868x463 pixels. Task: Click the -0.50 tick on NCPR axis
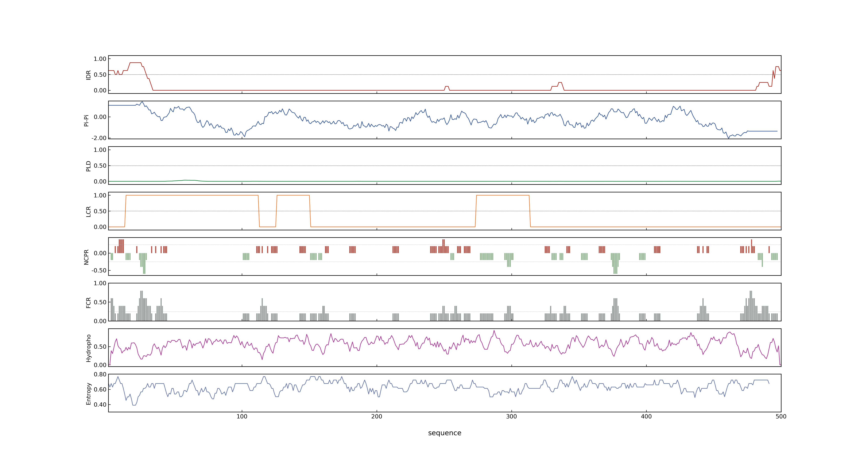99,271
